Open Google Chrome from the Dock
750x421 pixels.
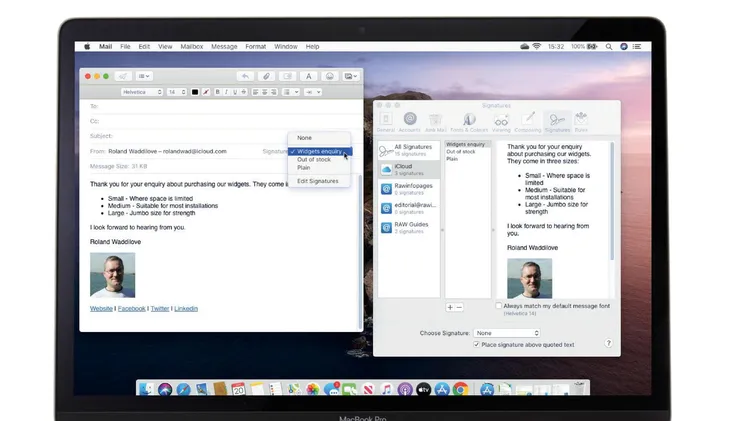click(461, 389)
